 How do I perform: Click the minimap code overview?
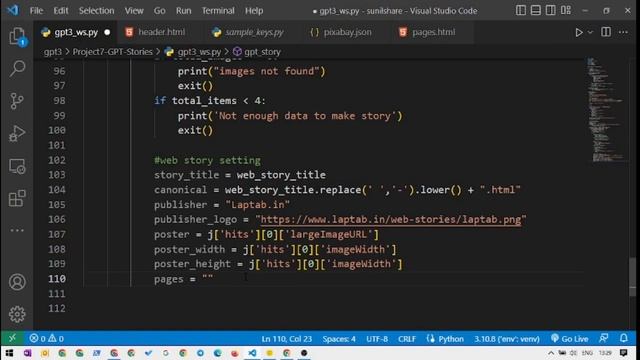tap(607, 110)
